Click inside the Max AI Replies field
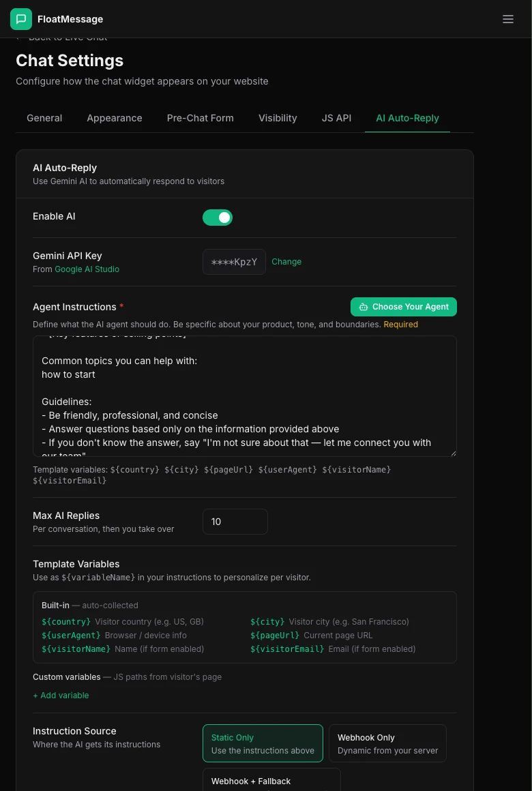 tap(235, 521)
